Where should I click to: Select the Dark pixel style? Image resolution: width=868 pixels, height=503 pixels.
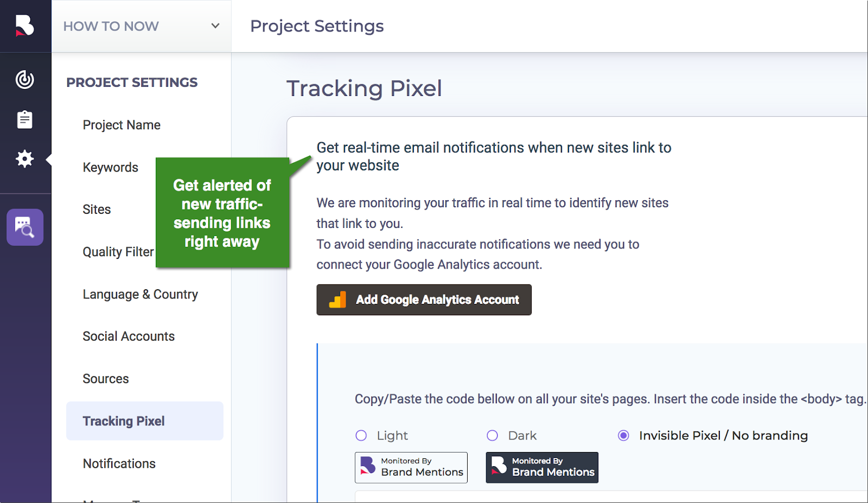pyautogui.click(x=492, y=435)
